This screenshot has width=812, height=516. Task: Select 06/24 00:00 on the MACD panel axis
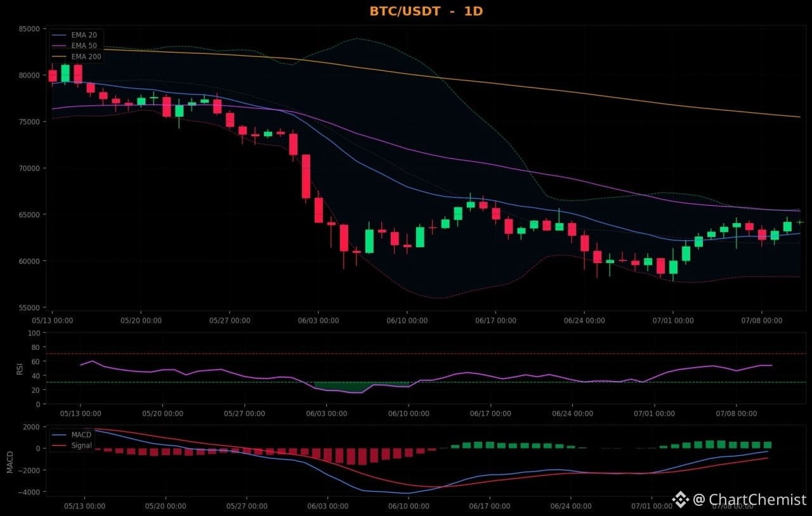(570, 506)
